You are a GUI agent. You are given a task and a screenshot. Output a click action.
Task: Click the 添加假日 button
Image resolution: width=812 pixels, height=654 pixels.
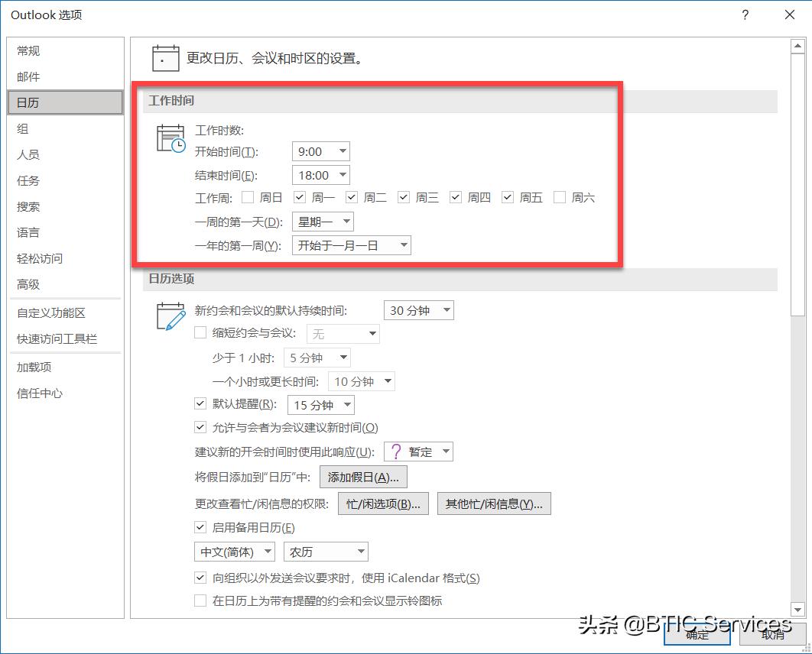(x=363, y=476)
